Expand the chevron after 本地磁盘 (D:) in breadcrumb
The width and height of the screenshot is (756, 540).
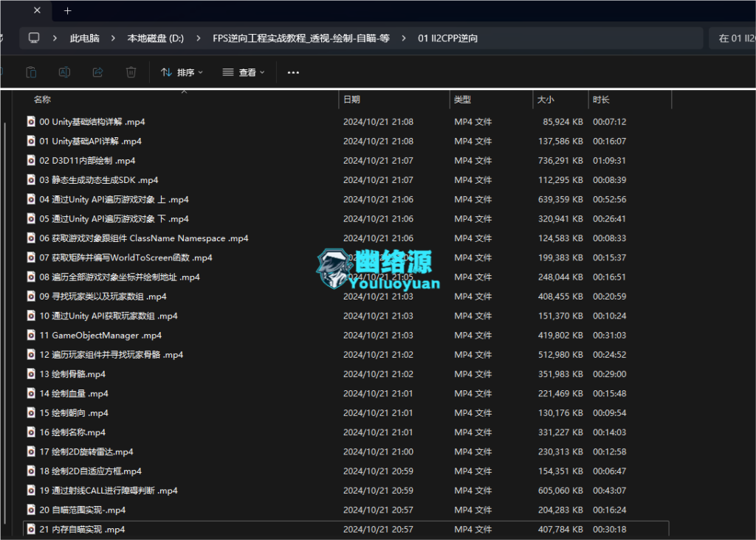pos(198,38)
